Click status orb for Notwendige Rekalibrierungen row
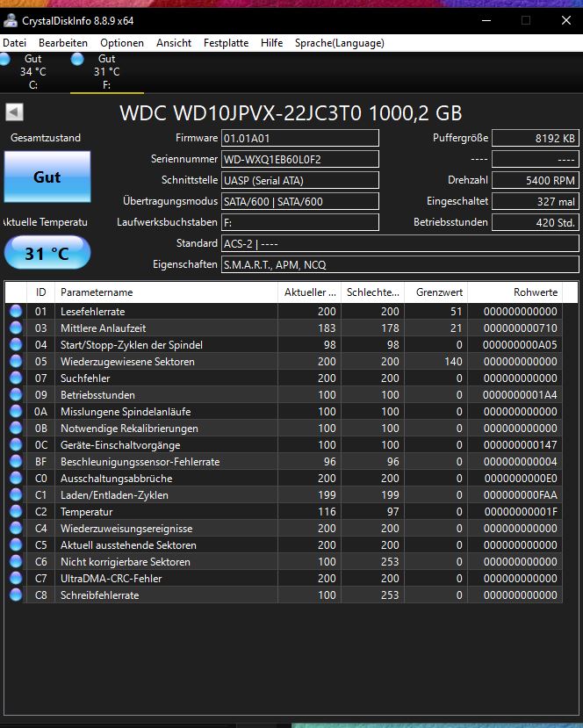 (x=16, y=429)
